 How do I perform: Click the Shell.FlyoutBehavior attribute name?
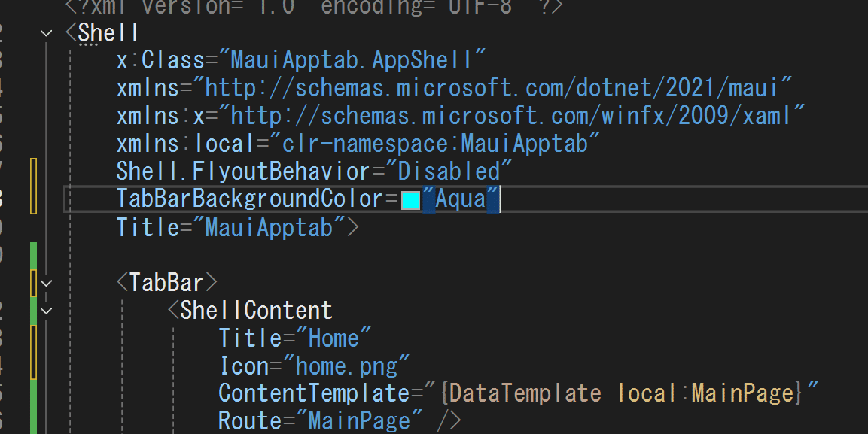coord(243,171)
